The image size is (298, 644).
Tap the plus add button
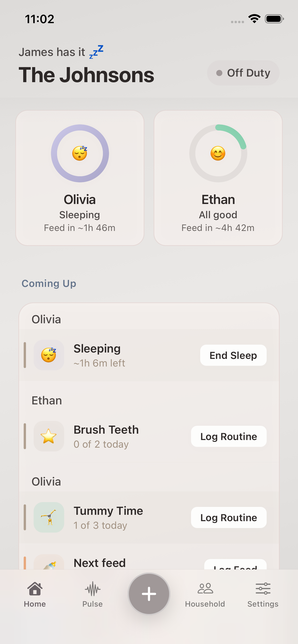click(x=149, y=594)
